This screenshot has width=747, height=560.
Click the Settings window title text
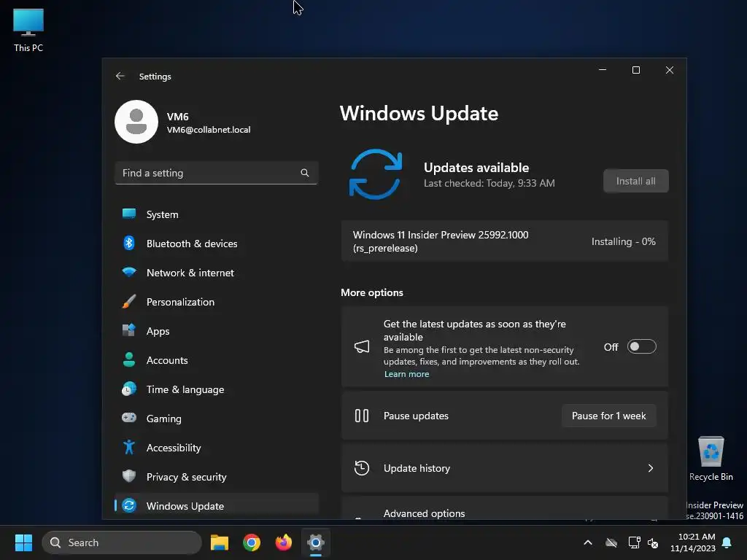tap(155, 76)
